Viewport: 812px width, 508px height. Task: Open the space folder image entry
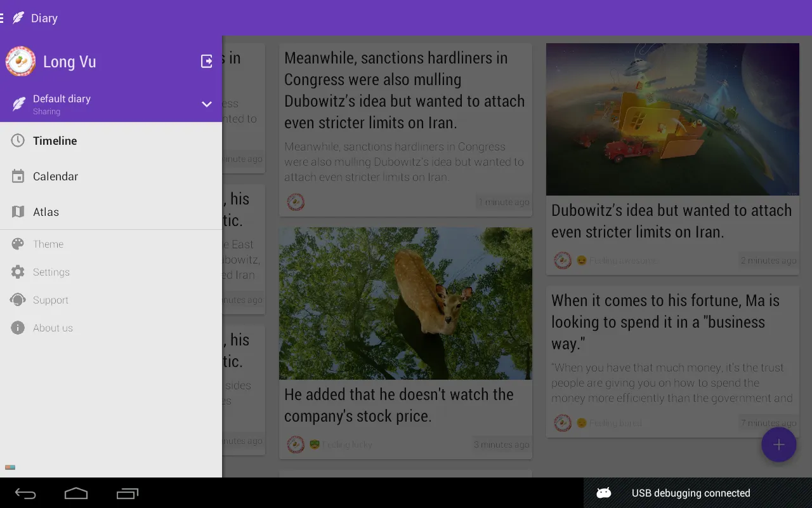tap(672, 119)
